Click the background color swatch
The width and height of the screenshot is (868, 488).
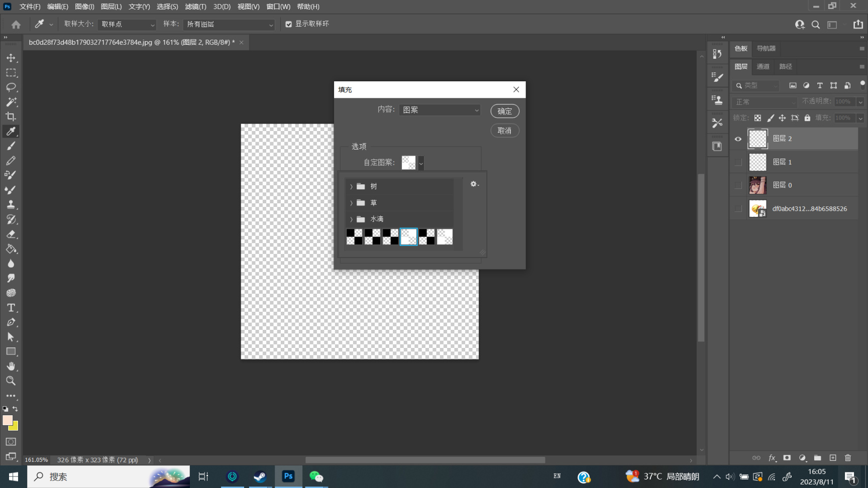pos(15,427)
